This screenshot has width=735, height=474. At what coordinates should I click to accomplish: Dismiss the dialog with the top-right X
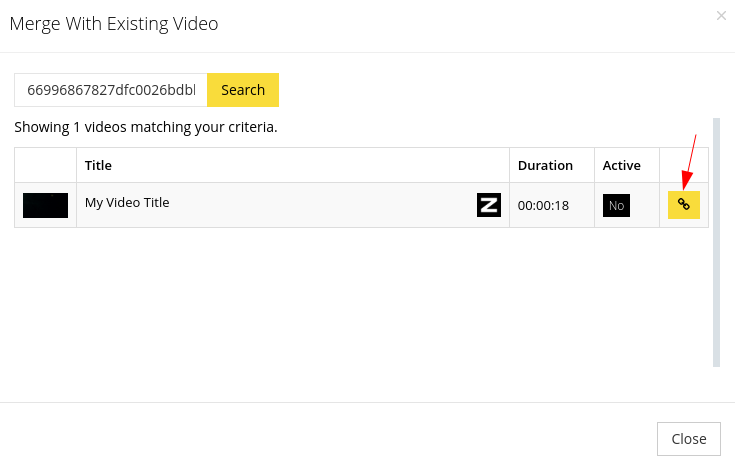tap(721, 16)
